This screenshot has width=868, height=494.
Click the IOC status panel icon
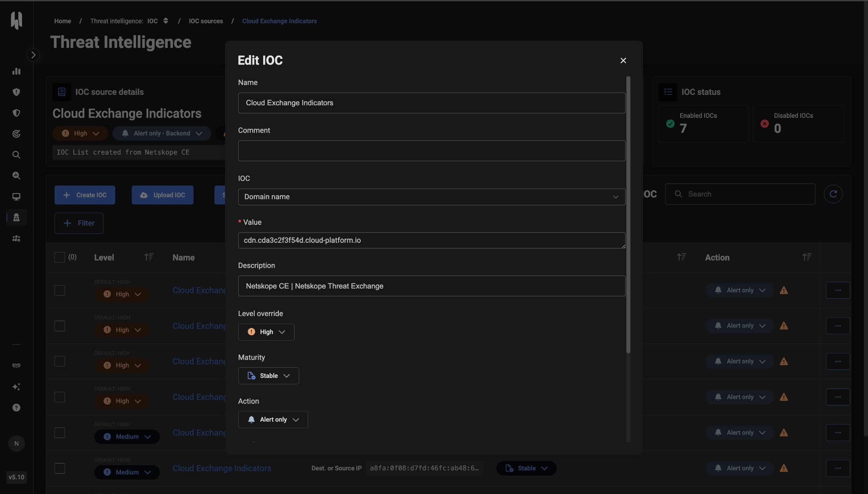click(668, 92)
